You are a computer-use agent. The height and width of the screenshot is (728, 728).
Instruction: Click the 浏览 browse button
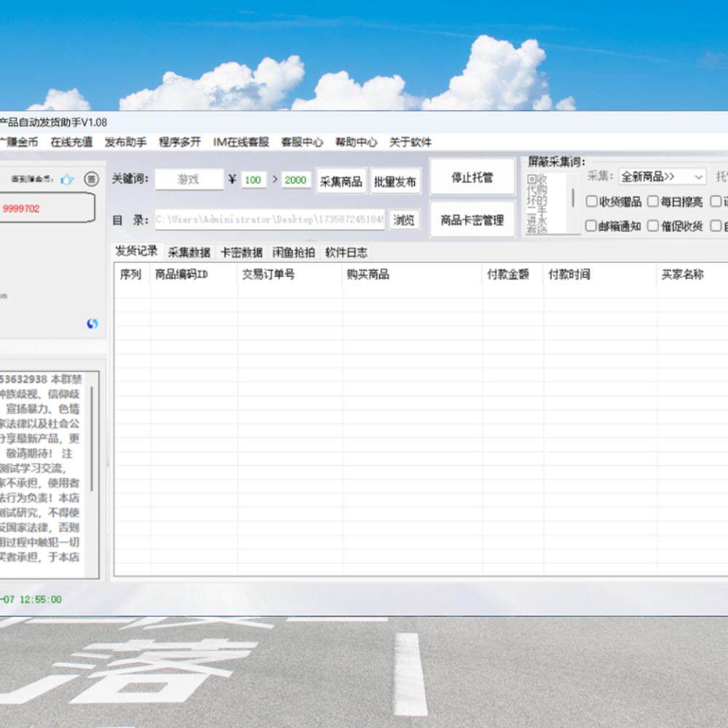pyautogui.click(x=404, y=220)
